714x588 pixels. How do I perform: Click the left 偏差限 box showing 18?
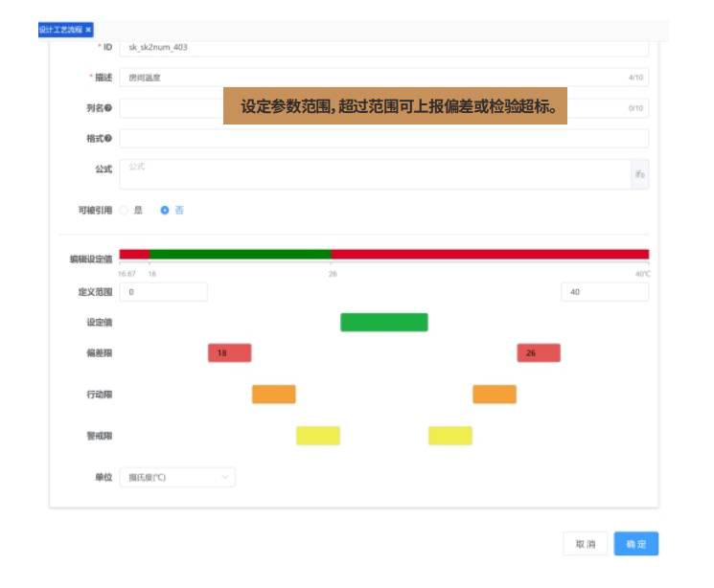[229, 353]
